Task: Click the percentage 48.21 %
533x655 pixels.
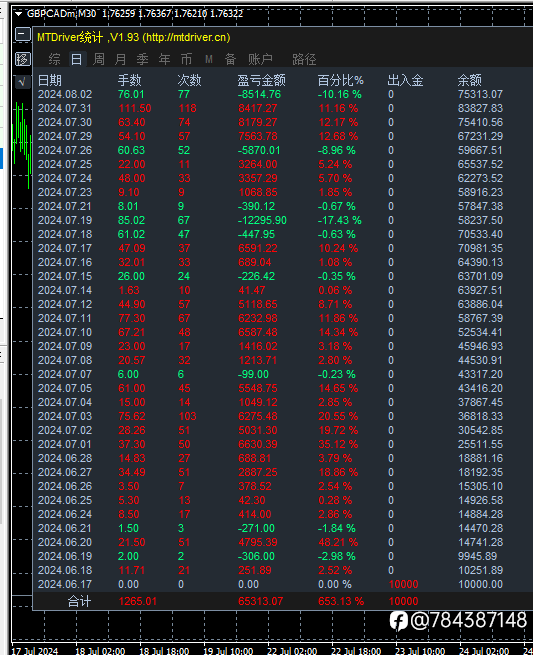Action: pyautogui.click(x=338, y=542)
